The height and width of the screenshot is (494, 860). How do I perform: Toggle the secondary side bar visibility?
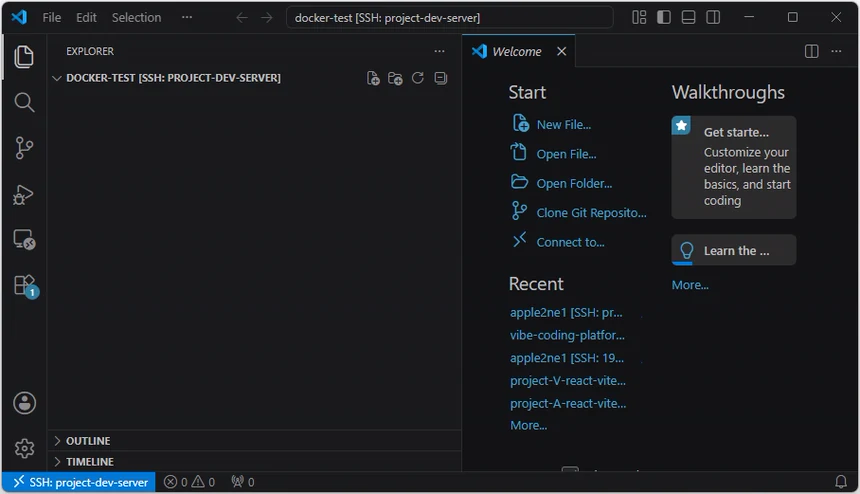(x=713, y=18)
